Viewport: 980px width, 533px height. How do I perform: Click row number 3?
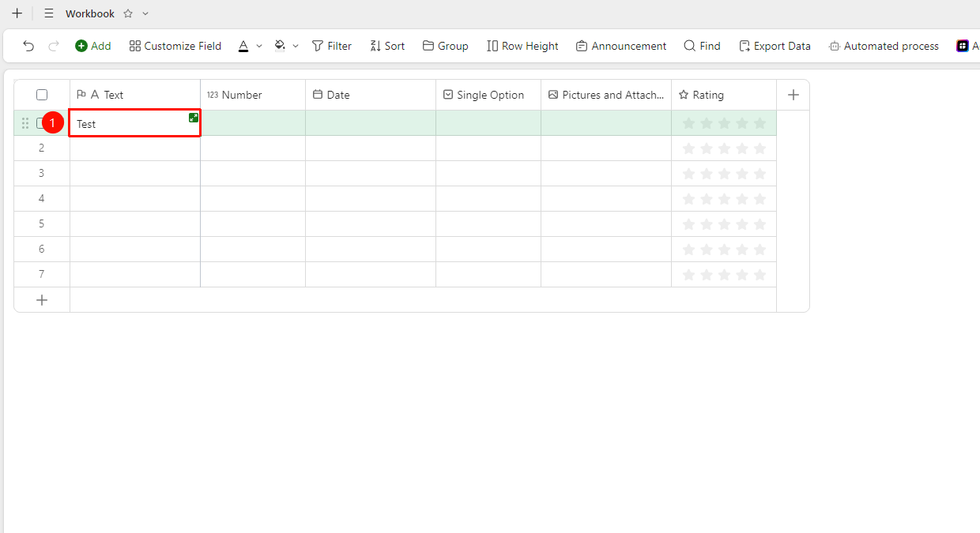[x=42, y=173]
